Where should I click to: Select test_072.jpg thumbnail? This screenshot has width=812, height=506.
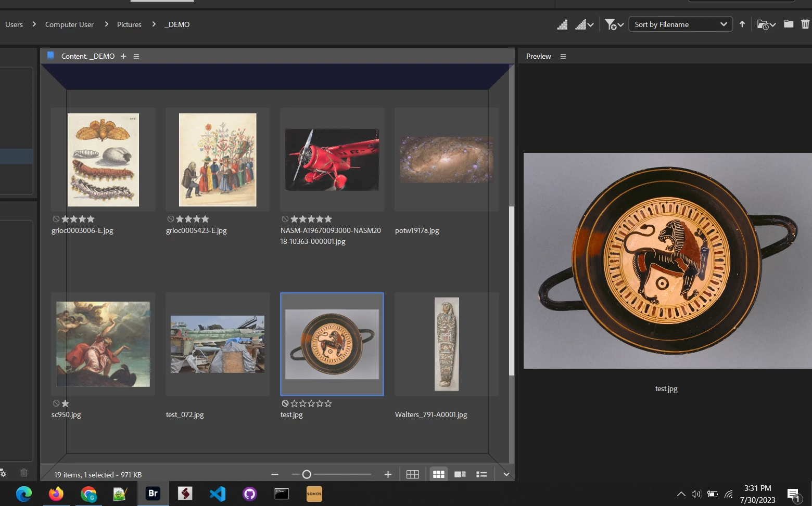[x=218, y=344]
